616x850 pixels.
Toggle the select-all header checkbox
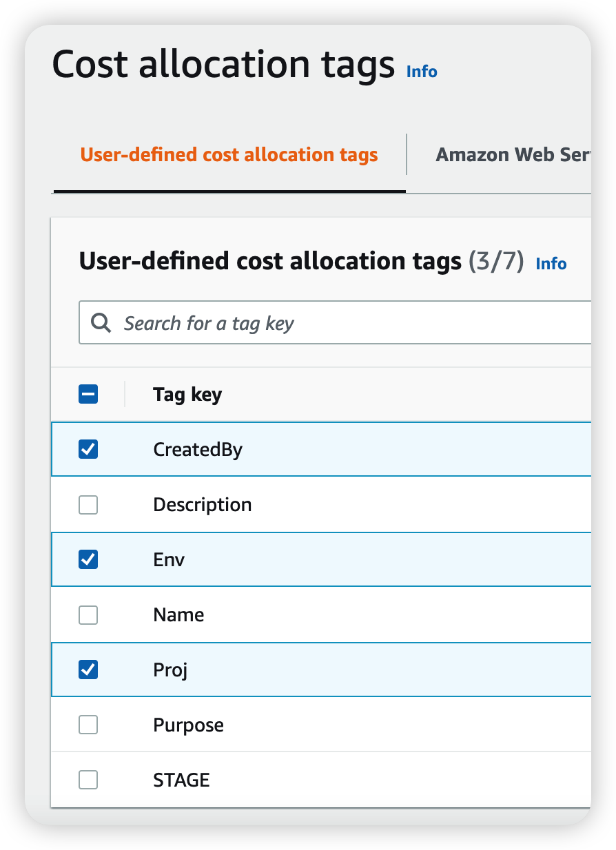pyautogui.click(x=88, y=395)
